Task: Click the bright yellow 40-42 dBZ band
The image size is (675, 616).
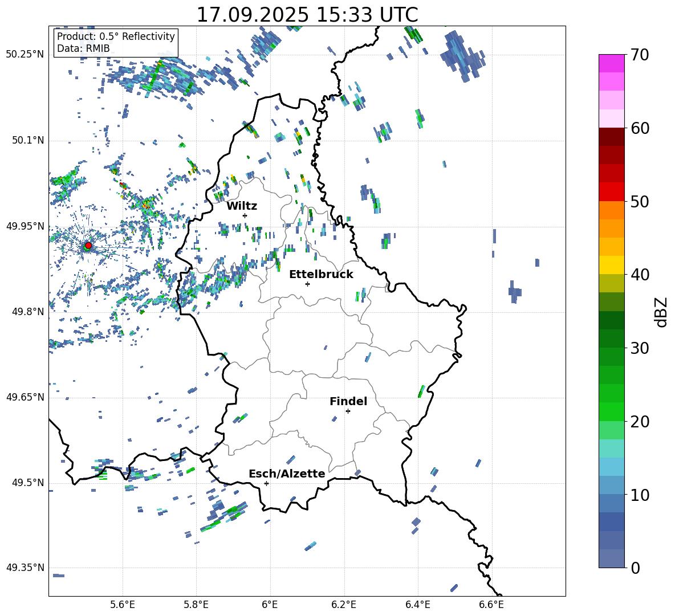Action: (x=612, y=265)
